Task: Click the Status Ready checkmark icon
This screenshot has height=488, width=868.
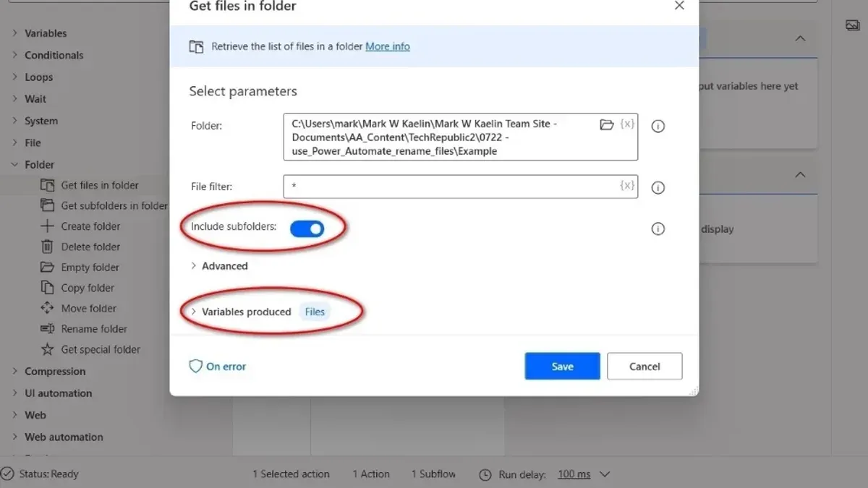Action: click(7, 474)
